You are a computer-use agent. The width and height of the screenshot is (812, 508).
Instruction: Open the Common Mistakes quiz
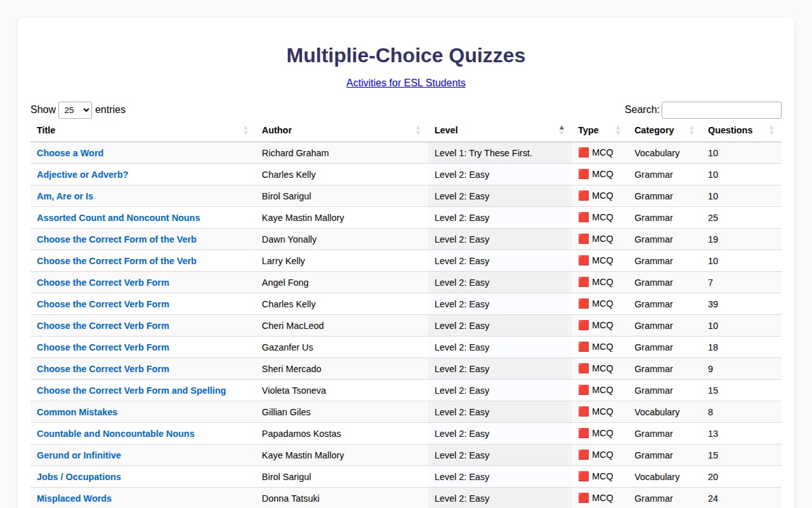(x=77, y=412)
